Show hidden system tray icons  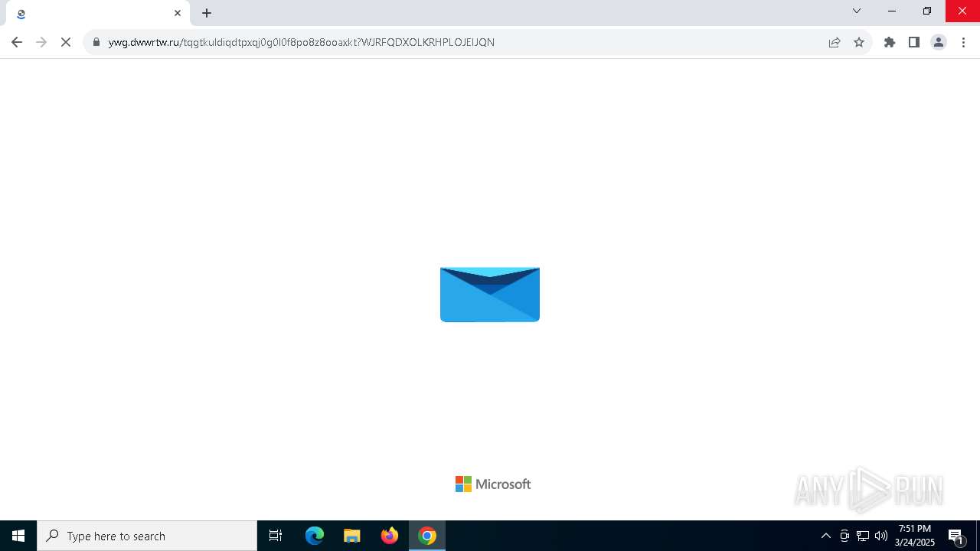point(825,536)
